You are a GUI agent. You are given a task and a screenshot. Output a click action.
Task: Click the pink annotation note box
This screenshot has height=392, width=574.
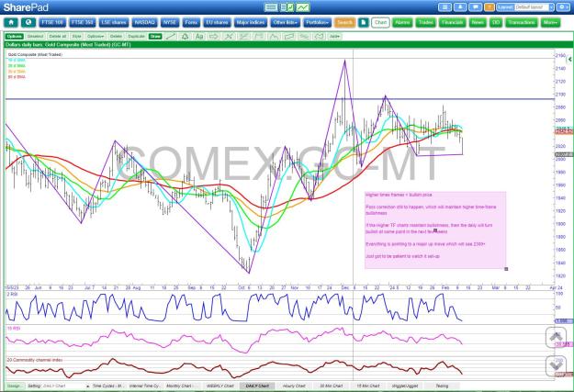[x=435, y=230]
